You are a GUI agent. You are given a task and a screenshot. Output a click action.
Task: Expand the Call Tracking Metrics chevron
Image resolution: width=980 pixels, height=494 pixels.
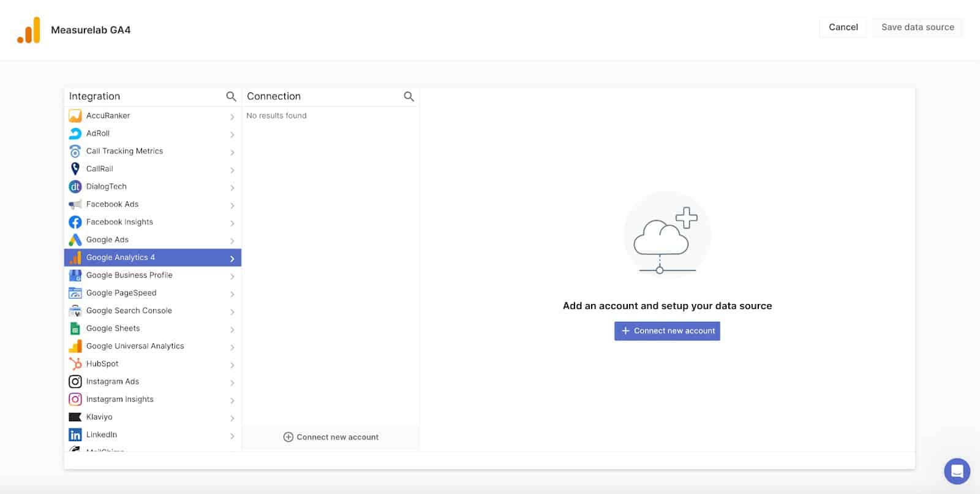point(232,152)
